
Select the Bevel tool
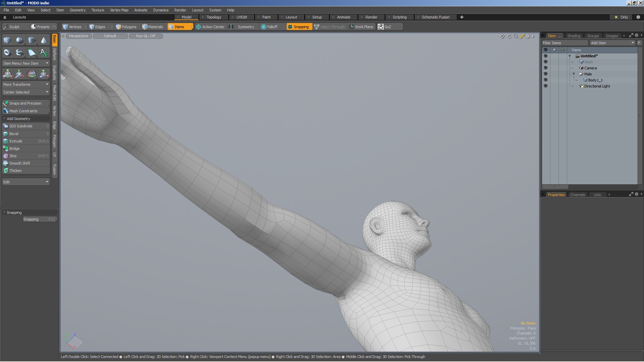tap(14, 133)
